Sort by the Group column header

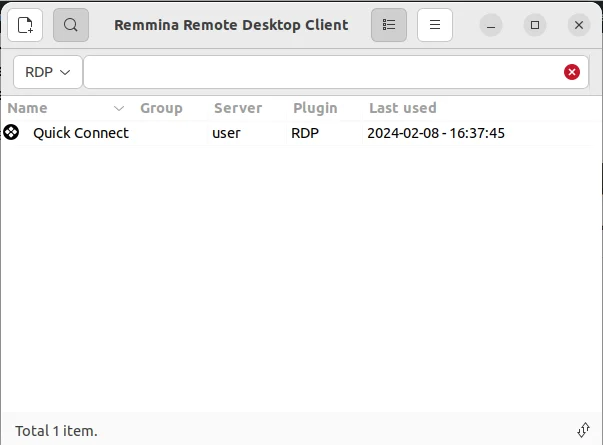tap(161, 108)
